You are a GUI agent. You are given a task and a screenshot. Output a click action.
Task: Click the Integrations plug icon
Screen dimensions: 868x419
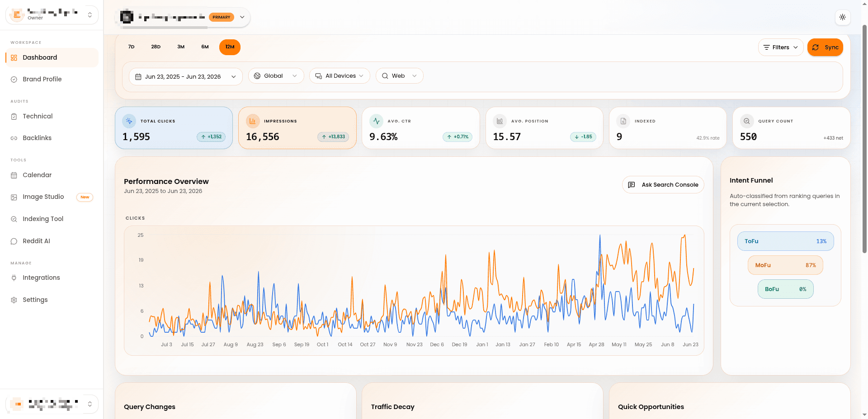(x=14, y=278)
